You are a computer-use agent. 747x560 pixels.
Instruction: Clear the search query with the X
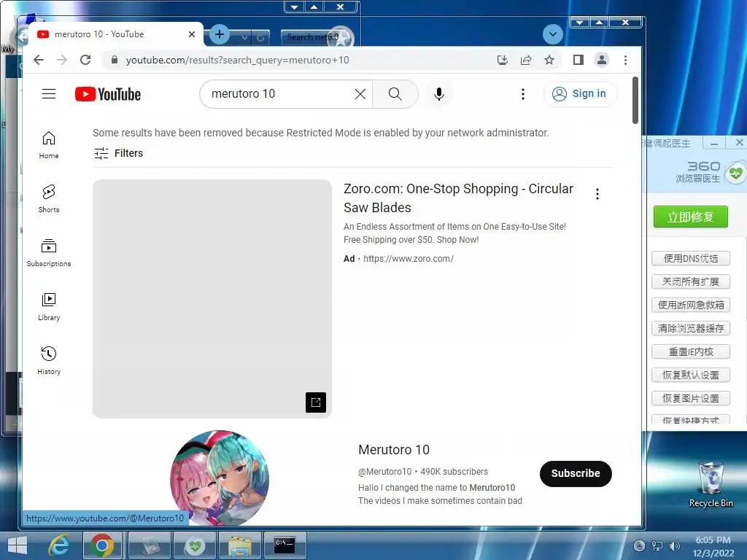[360, 94]
